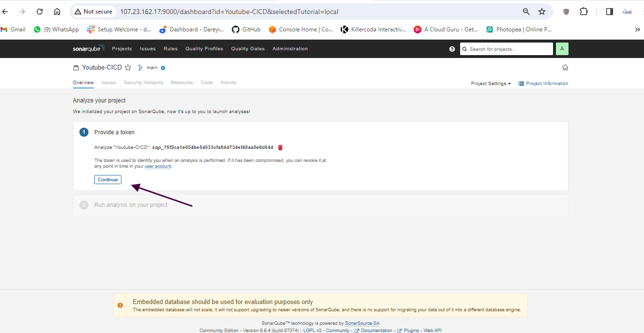Open the GitHub bookmark
The width and height of the screenshot is (644, 333).
pyautogui.click(x=246, y=29)
